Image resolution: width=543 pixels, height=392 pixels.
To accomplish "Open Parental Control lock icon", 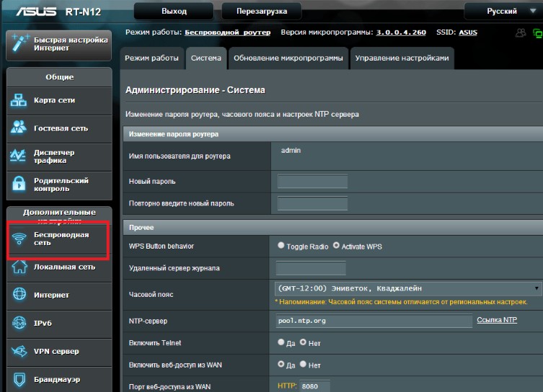I will point(19,184).
